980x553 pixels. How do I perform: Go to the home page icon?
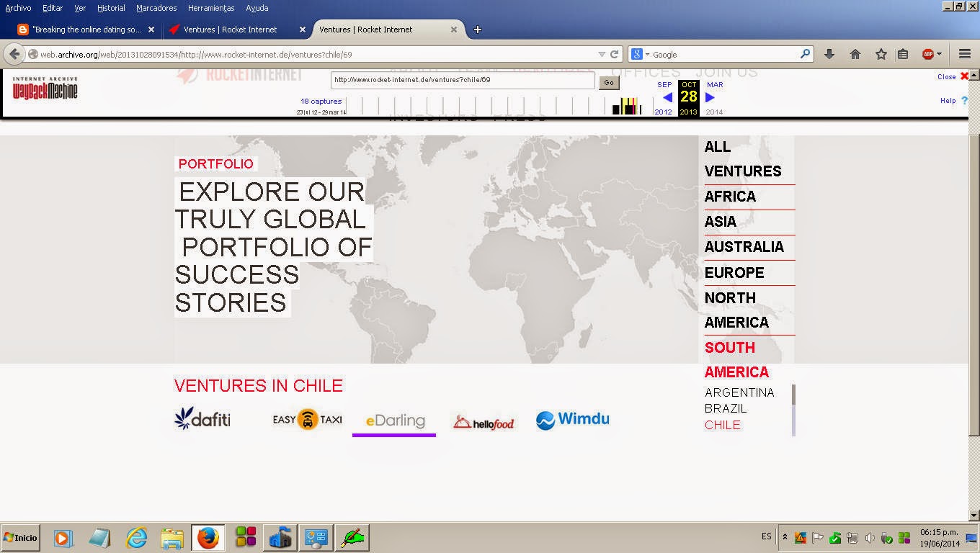click(x=855, y=54)
